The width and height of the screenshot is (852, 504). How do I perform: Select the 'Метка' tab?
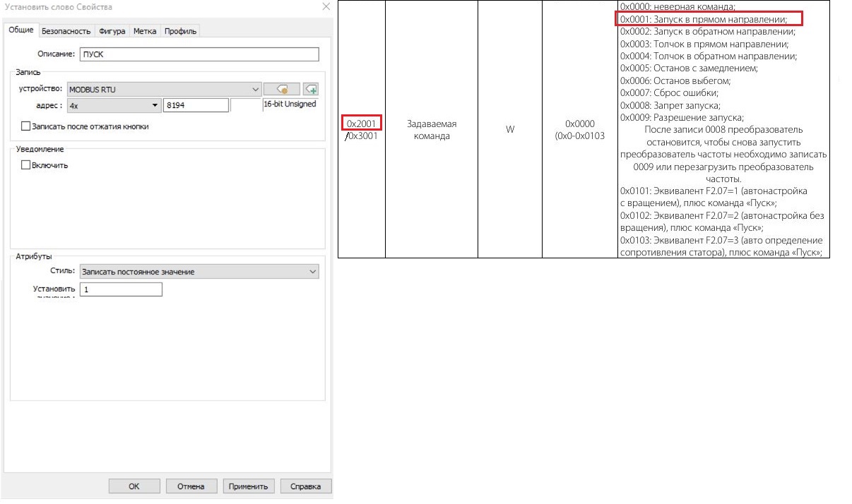[x=145, y=31]
